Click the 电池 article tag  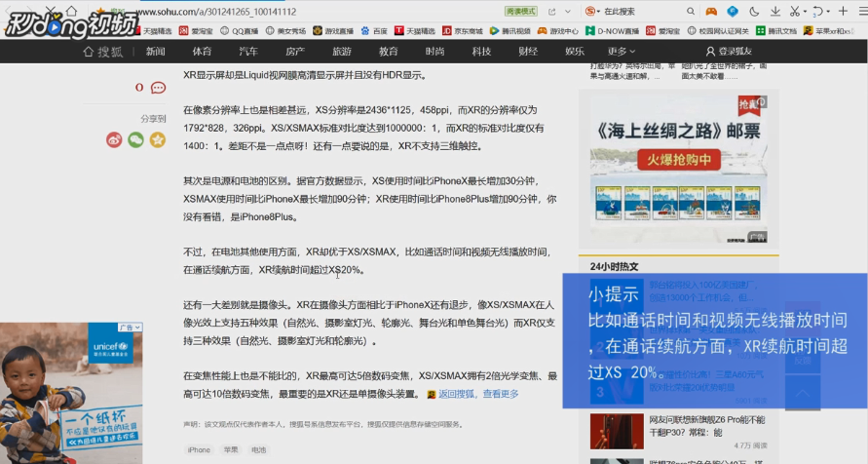click(258, 449)
